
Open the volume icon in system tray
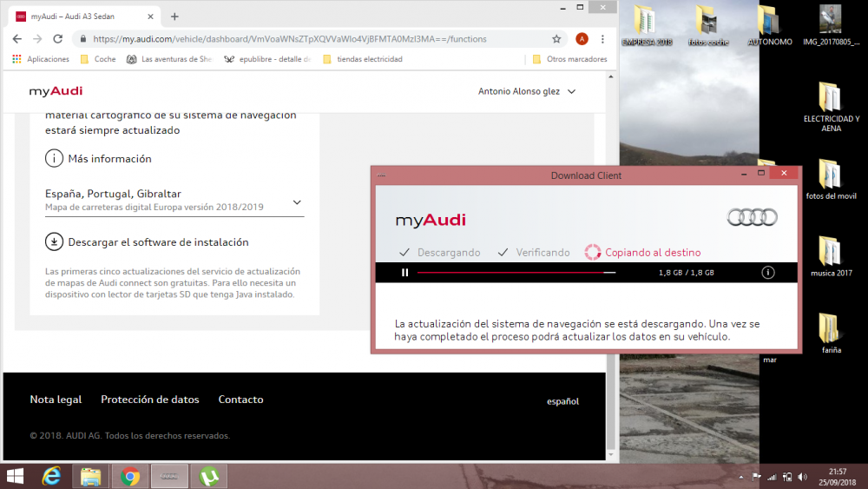point(803,477)
